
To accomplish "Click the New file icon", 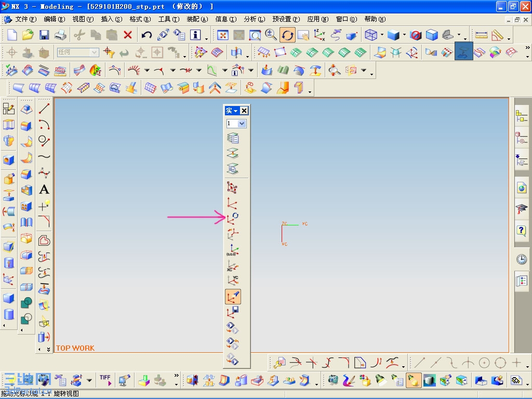I will (12, 35).
